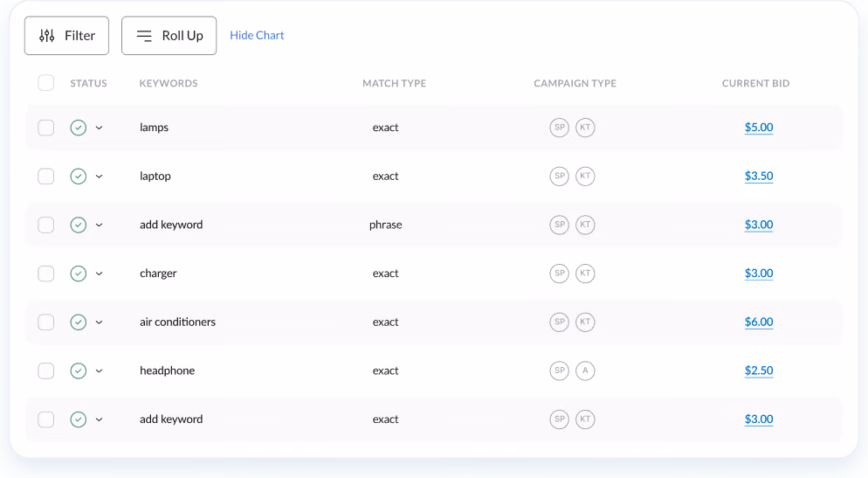Screen dimensions: 868x478
Task: Hide the chart via Hide Chart link
Action: 257,36
